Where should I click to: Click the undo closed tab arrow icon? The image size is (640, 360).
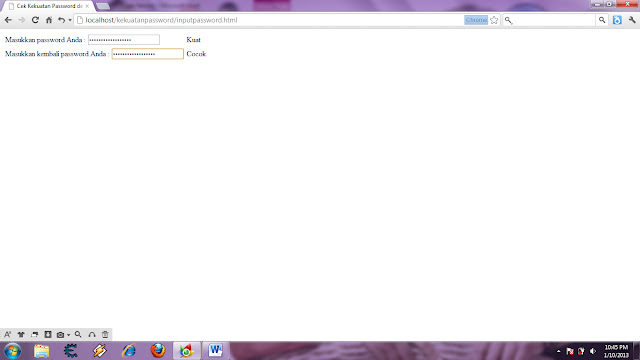coord(61,20)
